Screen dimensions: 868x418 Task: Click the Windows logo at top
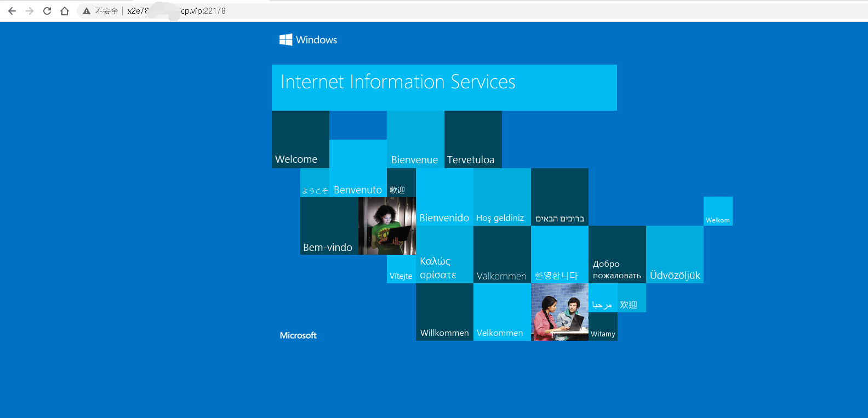click(x=308, y=39)
